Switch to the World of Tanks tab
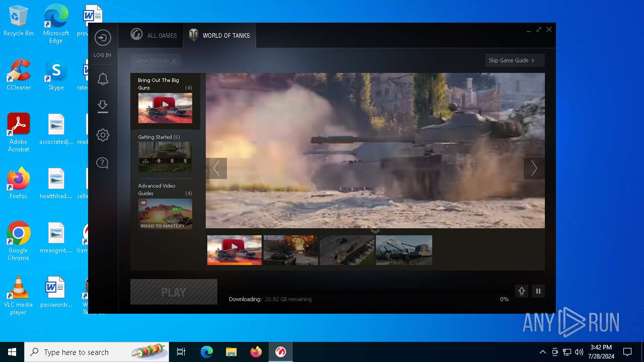Viewport: 644px width, 362px height. 219,35
